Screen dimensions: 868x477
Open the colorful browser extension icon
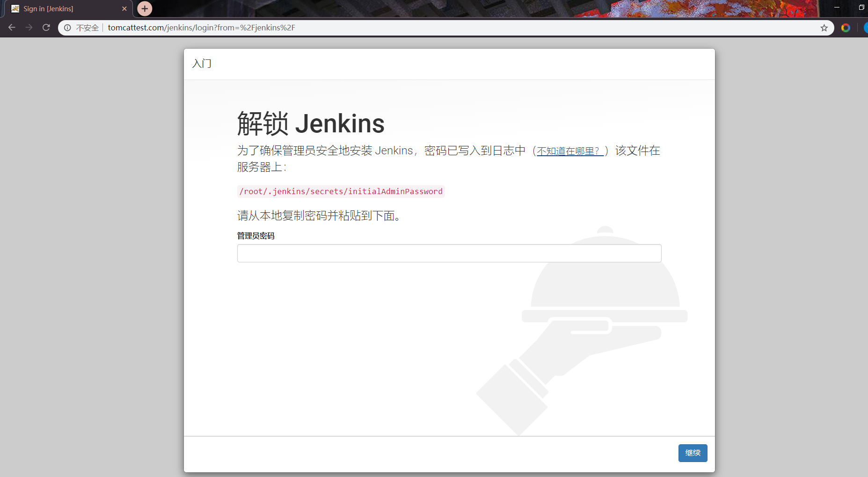(x=846, y=28)
